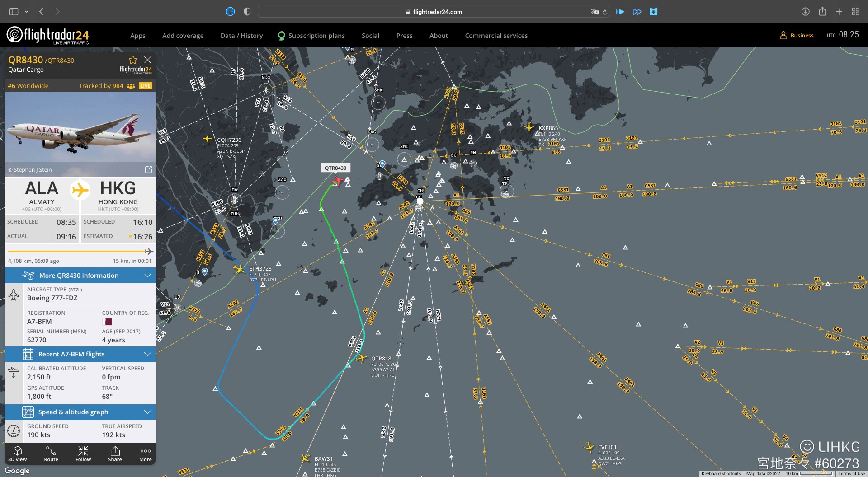Viewport: 868px width, 477px height.
Task: Click the Safari address bar
Action: click(433, 12)
